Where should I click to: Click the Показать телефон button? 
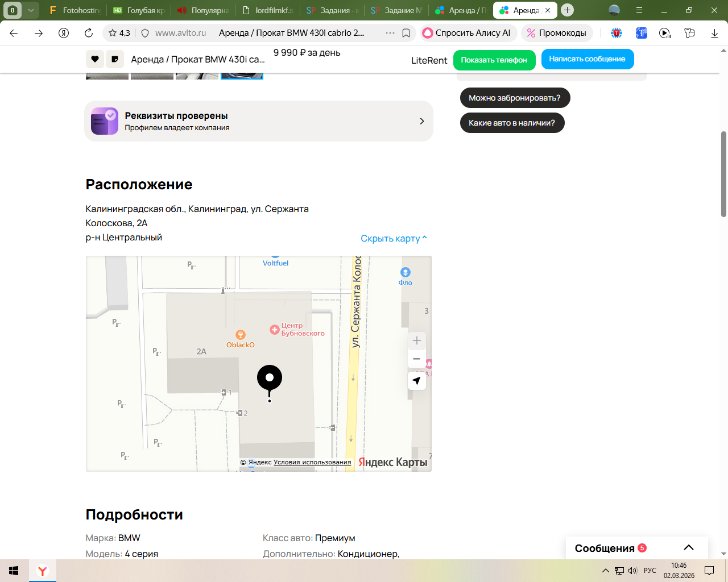(494, 60)
